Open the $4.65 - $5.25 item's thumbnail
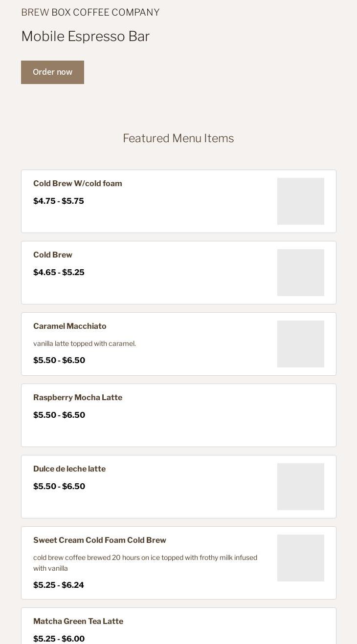 [x=300, y=273]
